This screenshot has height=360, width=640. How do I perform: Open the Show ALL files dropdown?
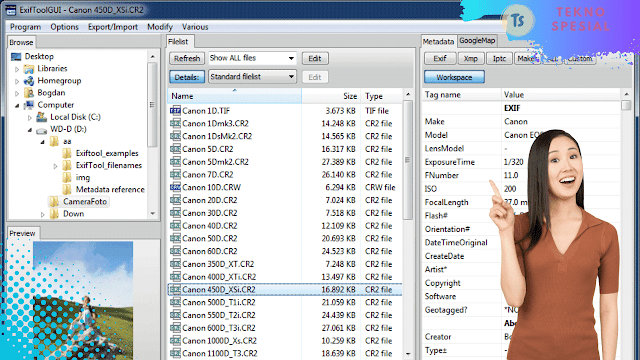click(252, 58)
